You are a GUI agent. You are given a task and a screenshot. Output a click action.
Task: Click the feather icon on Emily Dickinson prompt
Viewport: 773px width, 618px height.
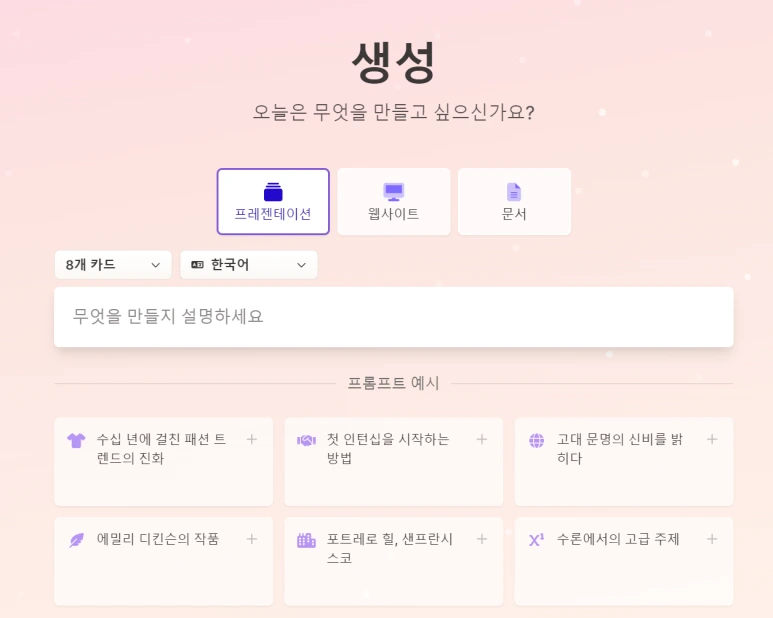coord(76,540)
